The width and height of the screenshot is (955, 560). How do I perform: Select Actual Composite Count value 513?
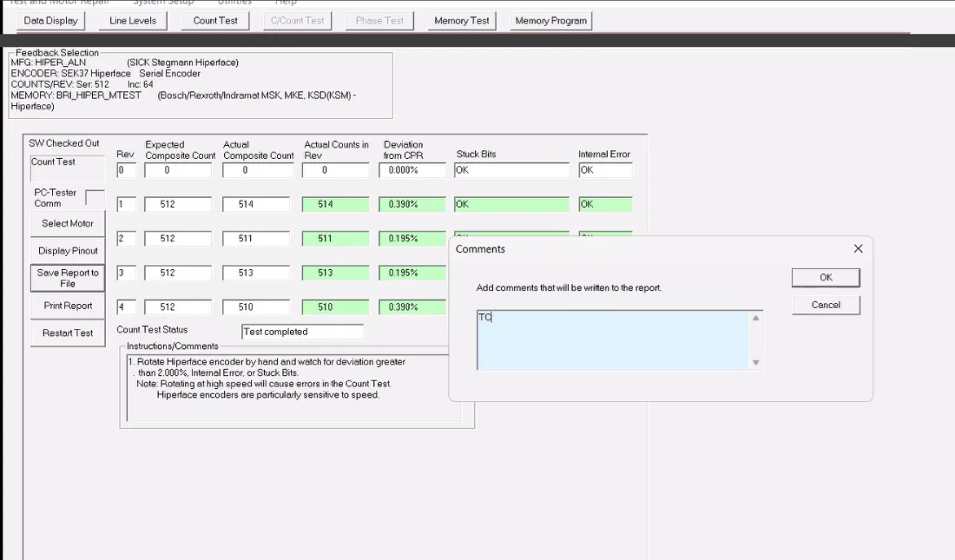[x=256, y=273]
